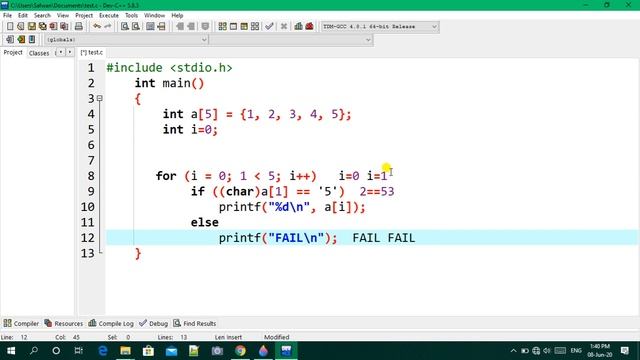Screen dimensions: 640x360
Task: Click the '#include <stdio.h>' code line
Action: point(169,68)
